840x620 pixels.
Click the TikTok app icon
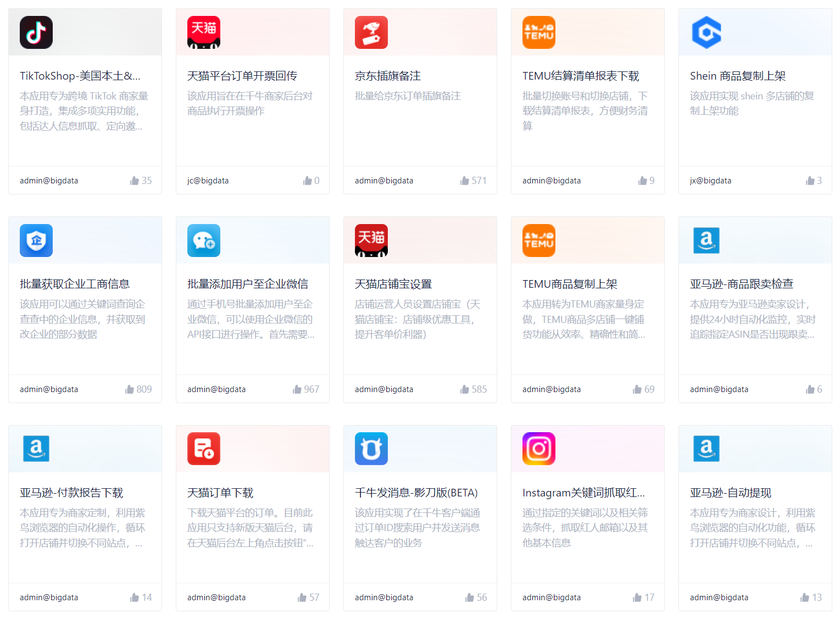(x=36, y=32)
